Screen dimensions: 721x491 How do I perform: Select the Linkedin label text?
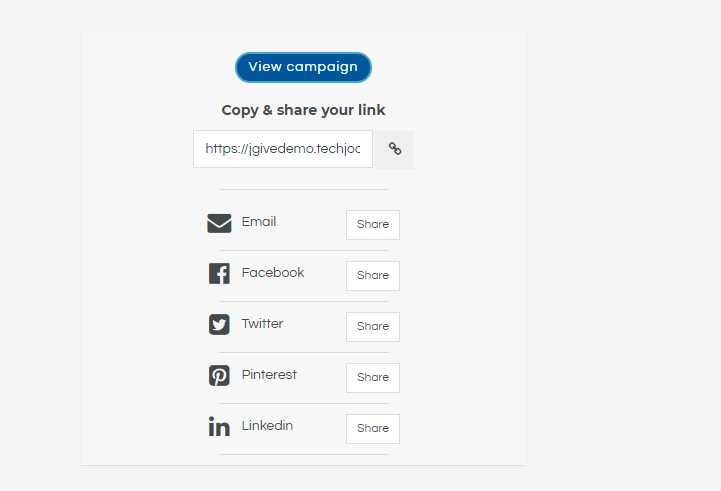click(267, 426)
